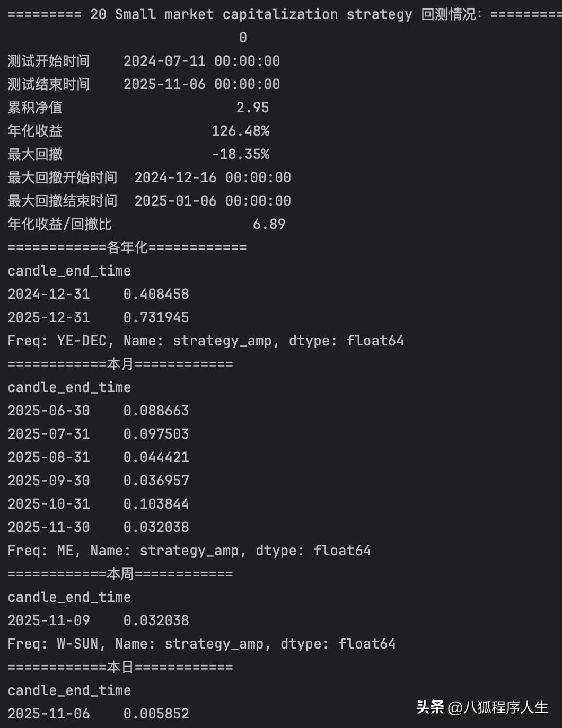Click the 各年化 section divider
This screenshot has height=728, width=562.
click(x=127, y=247)
